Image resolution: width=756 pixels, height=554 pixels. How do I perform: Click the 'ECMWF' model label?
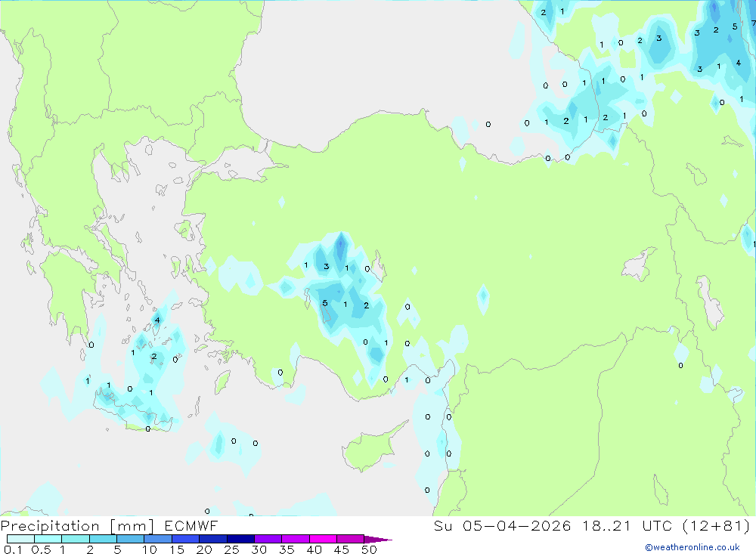click(x=191, y=525)
